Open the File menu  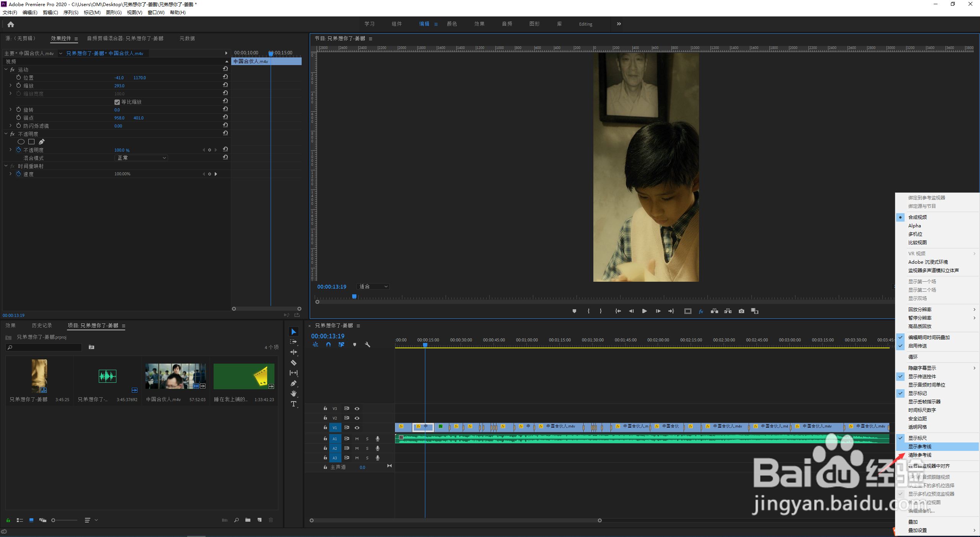point(10,12)
